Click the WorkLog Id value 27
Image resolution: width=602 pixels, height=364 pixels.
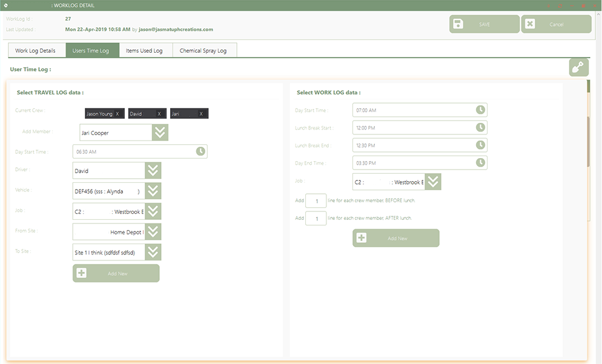68,18
